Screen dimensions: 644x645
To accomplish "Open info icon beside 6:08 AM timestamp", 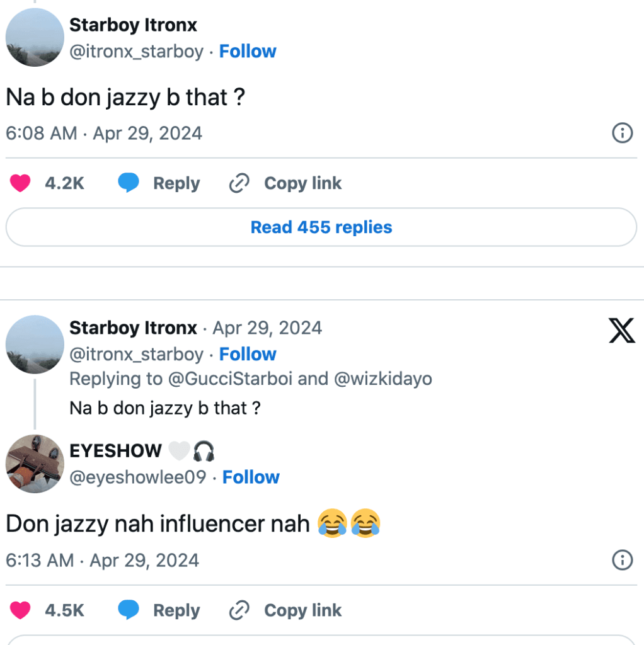I will click(622, 133).
